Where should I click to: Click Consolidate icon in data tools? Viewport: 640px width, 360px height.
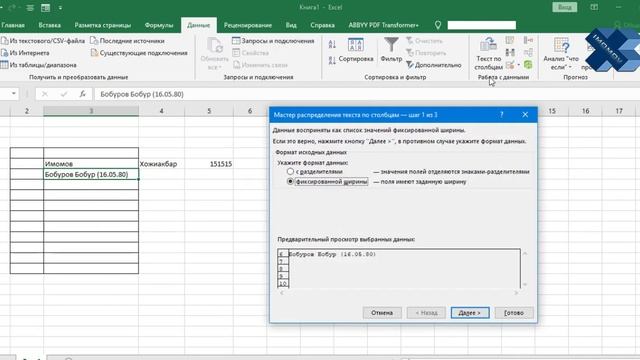528,40
